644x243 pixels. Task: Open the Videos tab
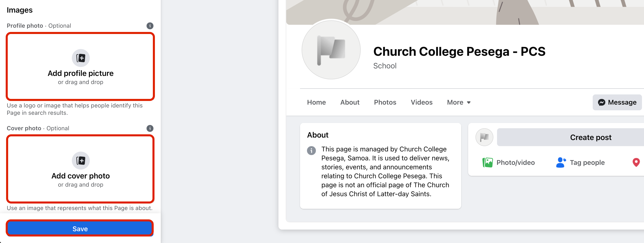[421, 102]
